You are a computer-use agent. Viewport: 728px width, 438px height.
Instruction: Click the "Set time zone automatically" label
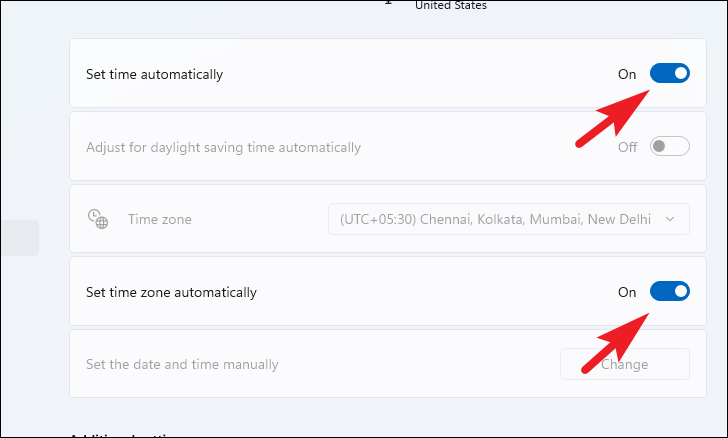(171, 292)
